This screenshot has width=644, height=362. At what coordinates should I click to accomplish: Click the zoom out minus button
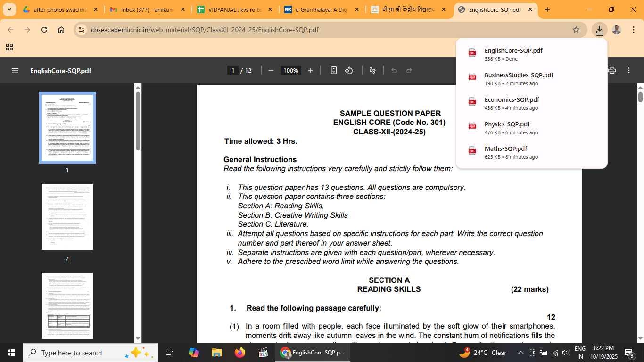(x=271, y=71)
